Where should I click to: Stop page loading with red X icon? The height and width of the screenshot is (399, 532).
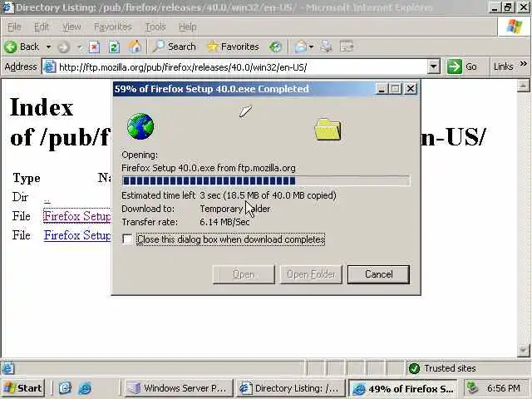94,47
